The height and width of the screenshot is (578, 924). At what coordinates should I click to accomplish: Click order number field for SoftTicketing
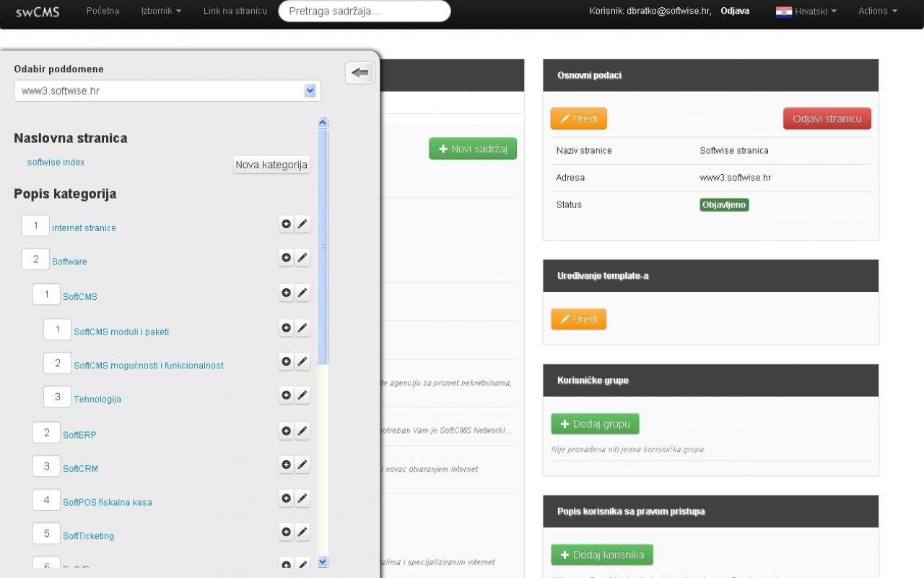(46, 533)
